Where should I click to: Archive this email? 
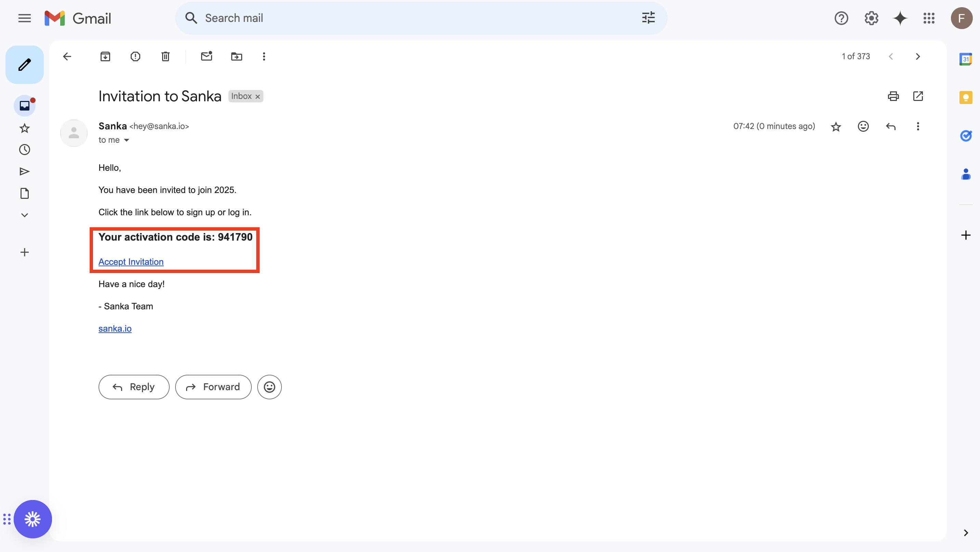tap(105, 57)
